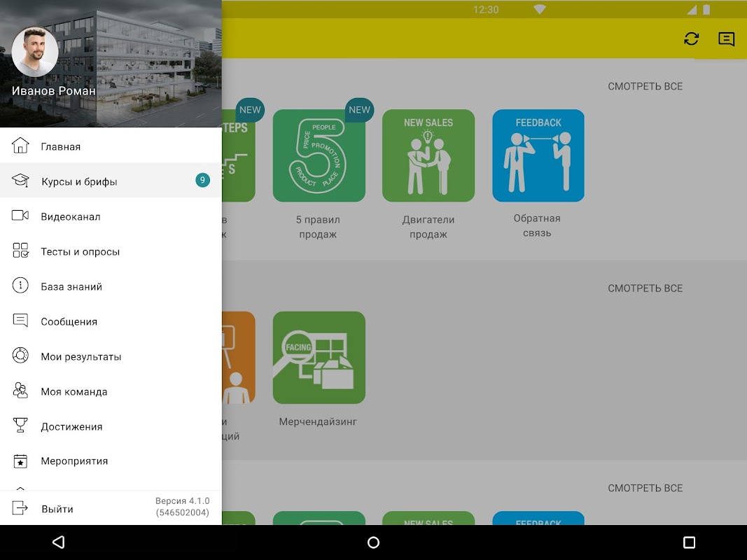Screen dimensions: 747x560
Task: Click the results chart icon
Action: (20, 356)
